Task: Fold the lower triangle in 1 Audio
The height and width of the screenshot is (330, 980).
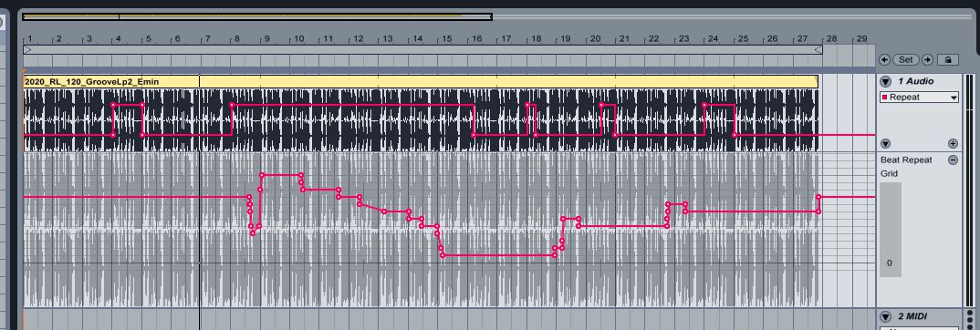Action: click(x=886, y=143)
